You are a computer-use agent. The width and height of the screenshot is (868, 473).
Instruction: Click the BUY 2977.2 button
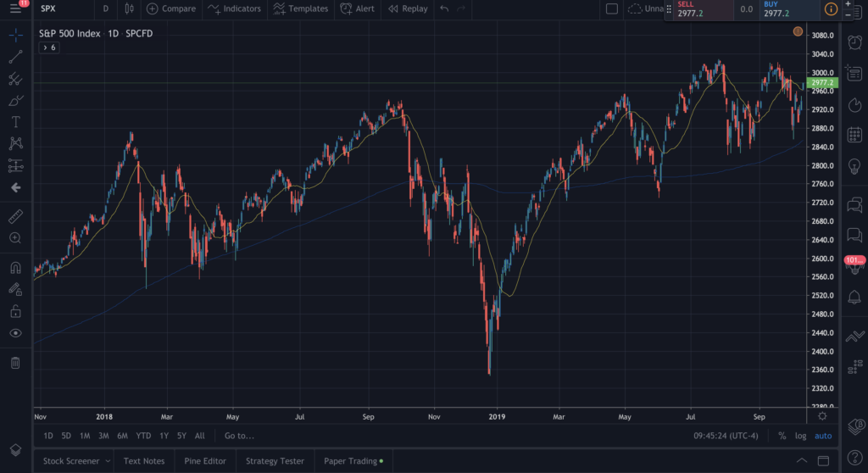point(790,9)
